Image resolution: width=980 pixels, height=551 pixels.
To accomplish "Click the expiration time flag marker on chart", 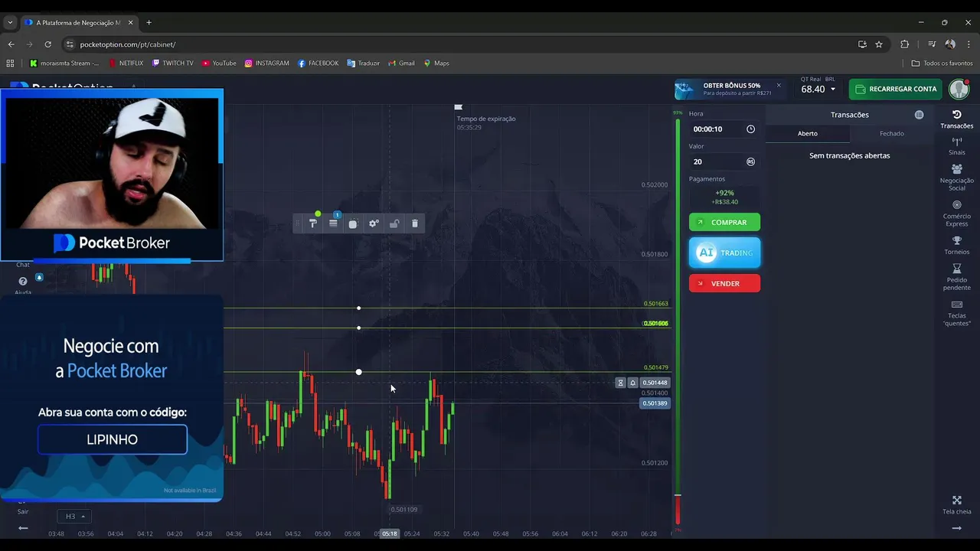I will [x=458, y=107].
